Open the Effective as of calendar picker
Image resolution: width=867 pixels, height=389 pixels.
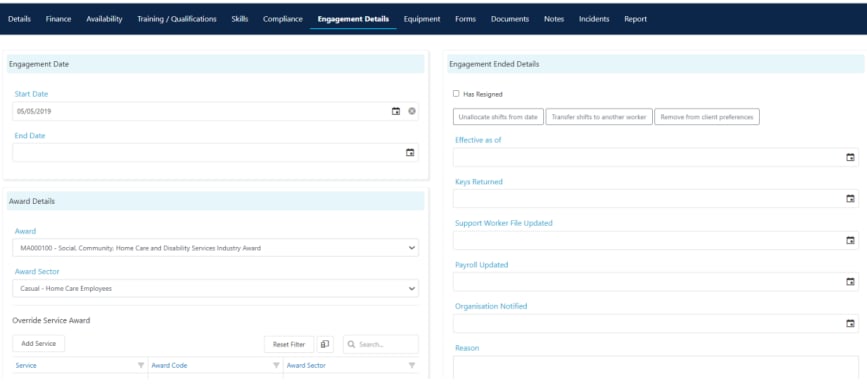(850, 157)
